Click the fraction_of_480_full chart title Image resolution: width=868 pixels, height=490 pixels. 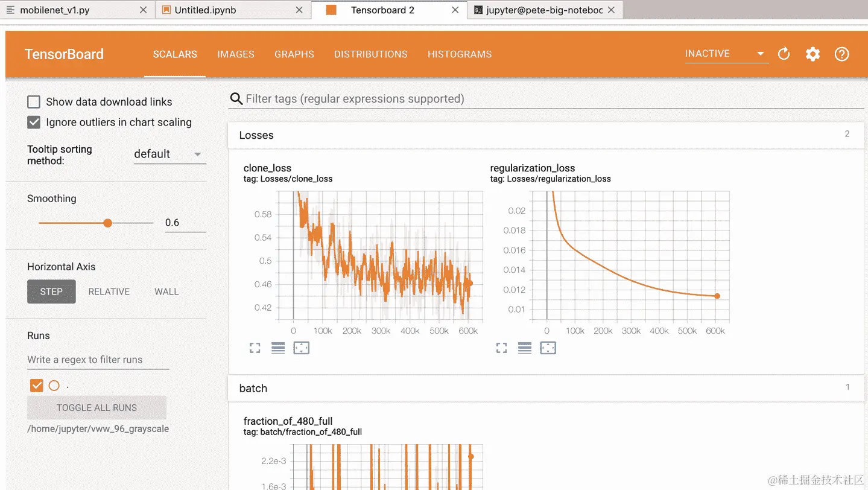288,421
